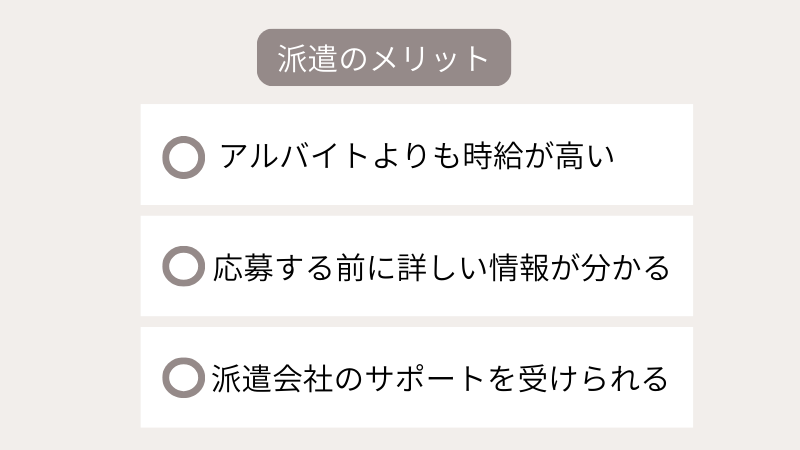
Task: Click the word 情報 in the second row
Action: pos(515,268)
